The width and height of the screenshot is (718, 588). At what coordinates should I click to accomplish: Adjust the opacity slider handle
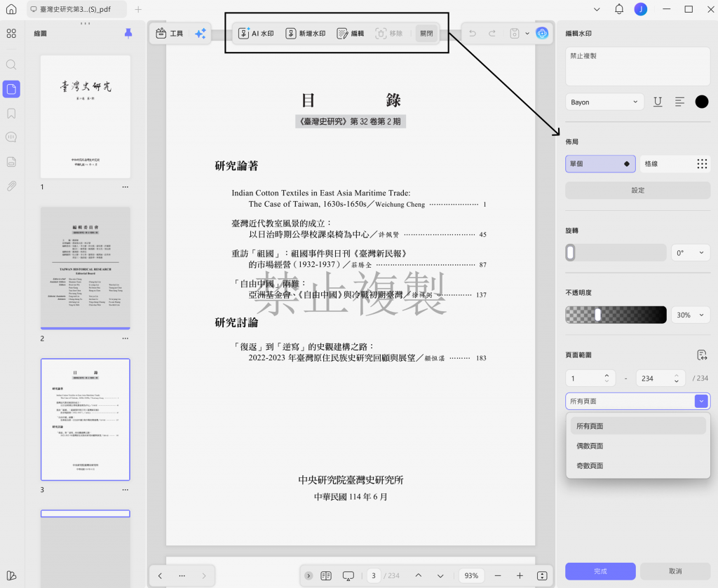[x=597, y=315]
